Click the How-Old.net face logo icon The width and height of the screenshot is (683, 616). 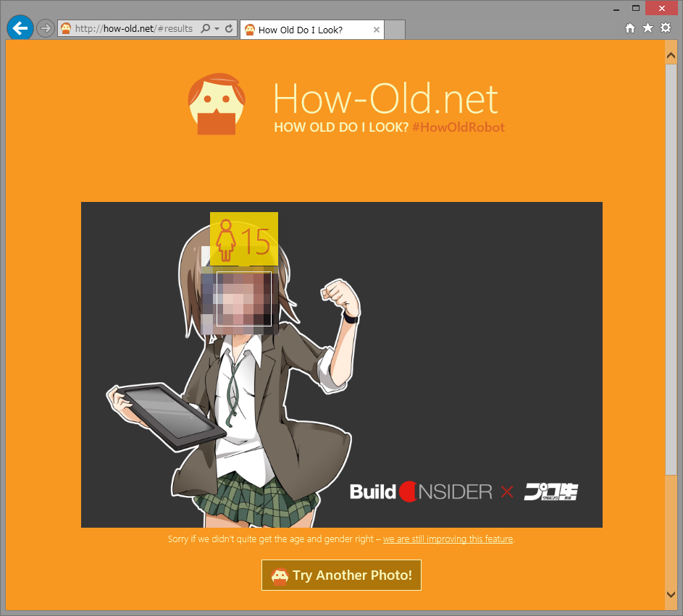click(216, 103)
